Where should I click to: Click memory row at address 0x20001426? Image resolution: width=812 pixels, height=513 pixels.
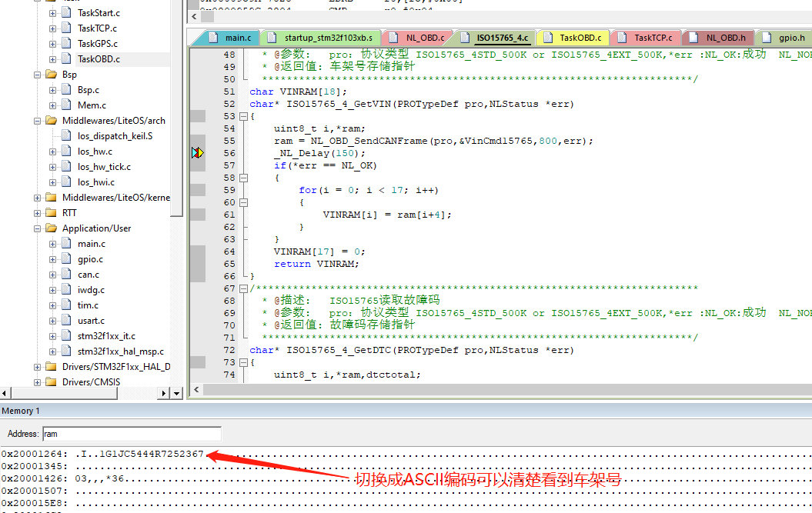tap(406, 478)
